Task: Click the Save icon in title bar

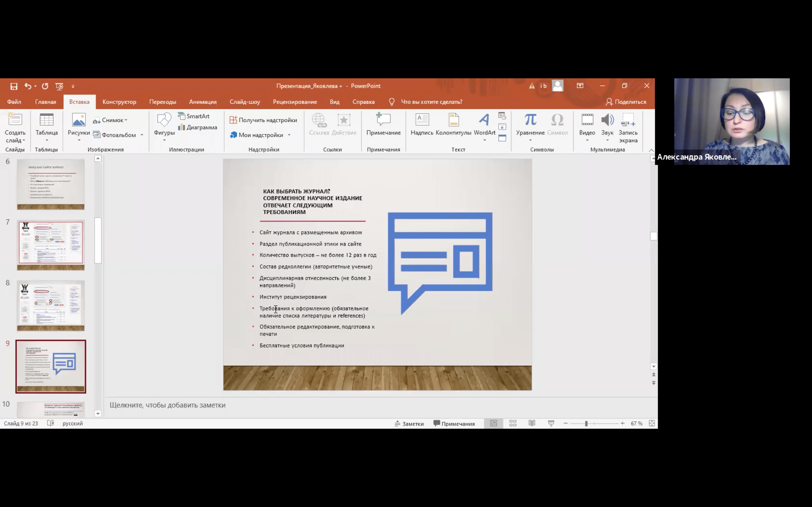Action: tap(14, 86)
